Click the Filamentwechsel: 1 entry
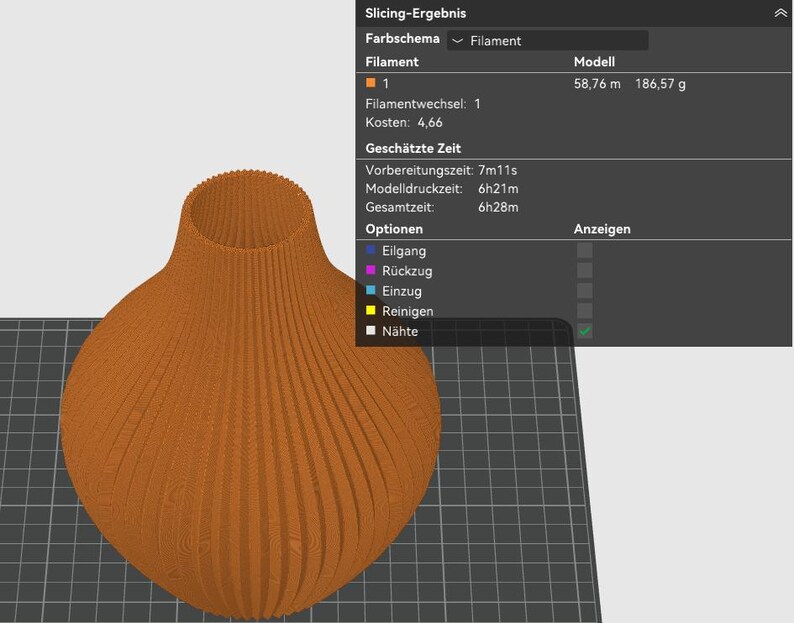Viewport: 794px width, 623px height. tap(423, 104)
